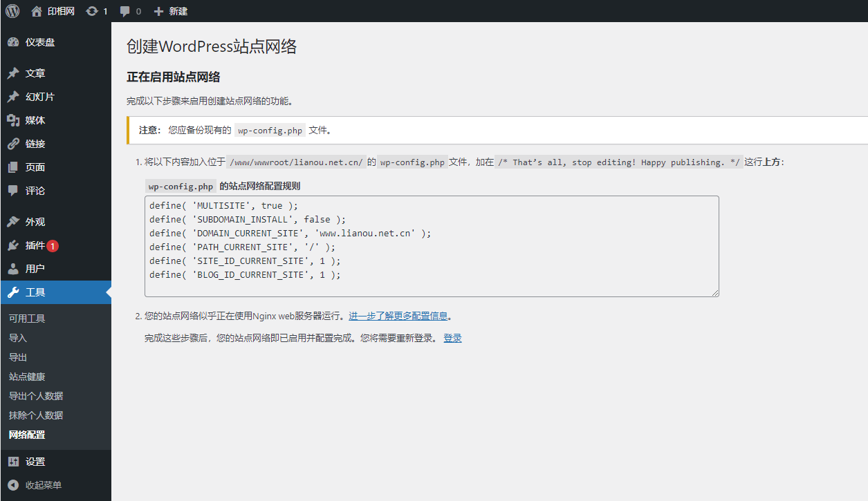Follow the 进一步了解更多配置信息 link

point(398,316)
